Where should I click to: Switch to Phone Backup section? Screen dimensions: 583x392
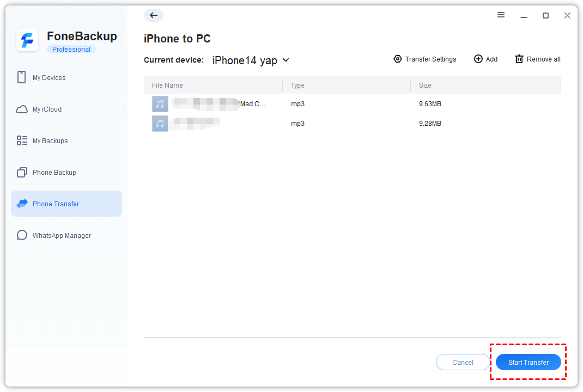tap(54, 173)
